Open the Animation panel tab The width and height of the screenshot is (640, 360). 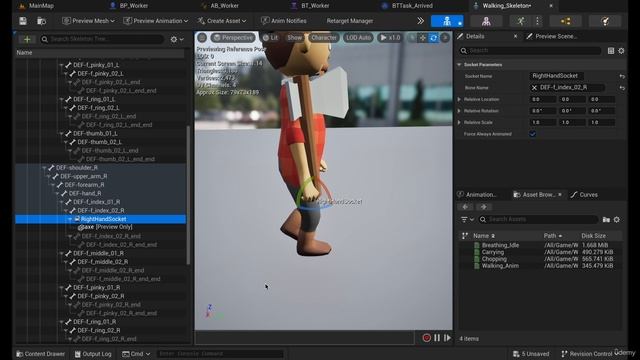click(x=477, y=195)
